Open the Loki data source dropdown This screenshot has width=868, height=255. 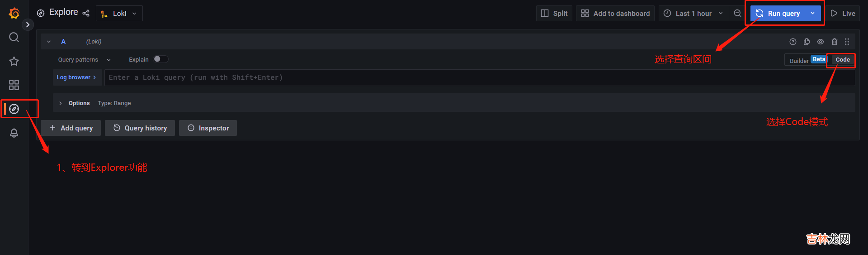pyautogui.click(x=119, y=14)
